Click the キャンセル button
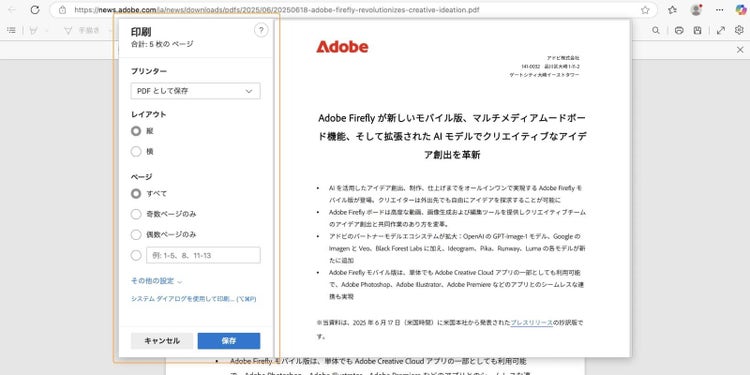The image size is (750, 375). tap(162, 341)
